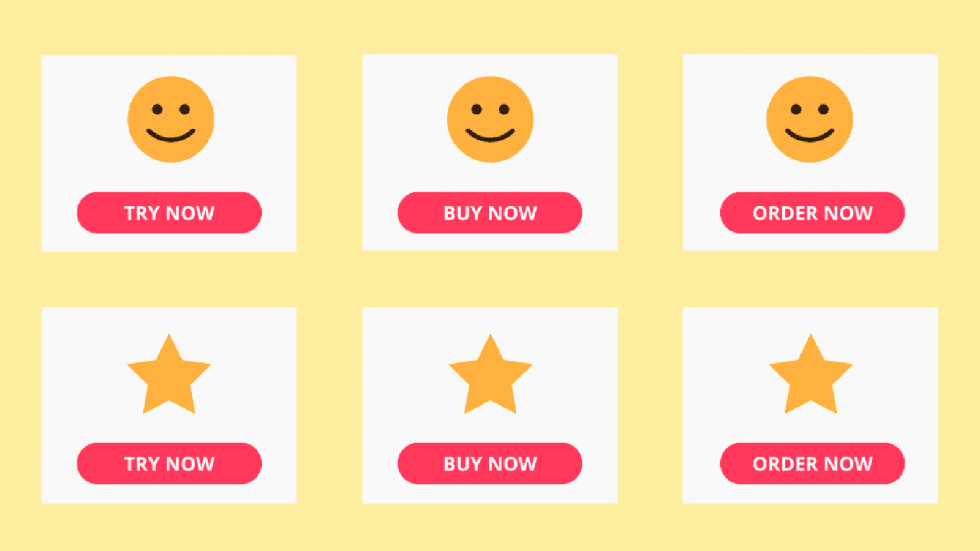
Task: Select the star above the BUY NOW button
Action: (x=490, y=374)
